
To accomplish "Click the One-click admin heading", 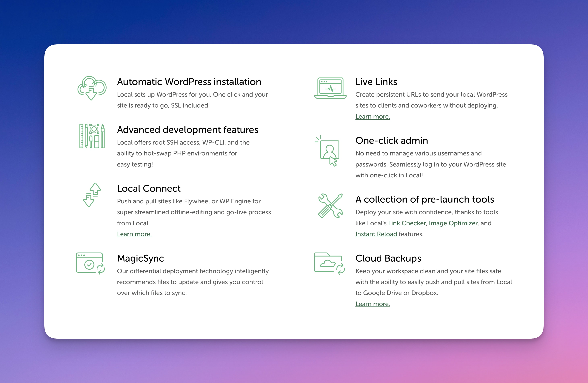I will [x=392, y=141].
